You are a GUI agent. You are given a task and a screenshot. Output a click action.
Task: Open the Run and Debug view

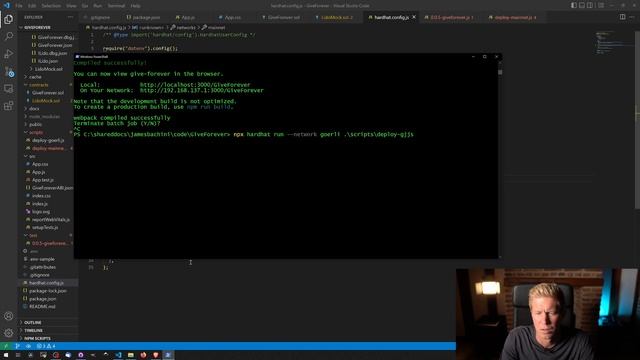8,54
